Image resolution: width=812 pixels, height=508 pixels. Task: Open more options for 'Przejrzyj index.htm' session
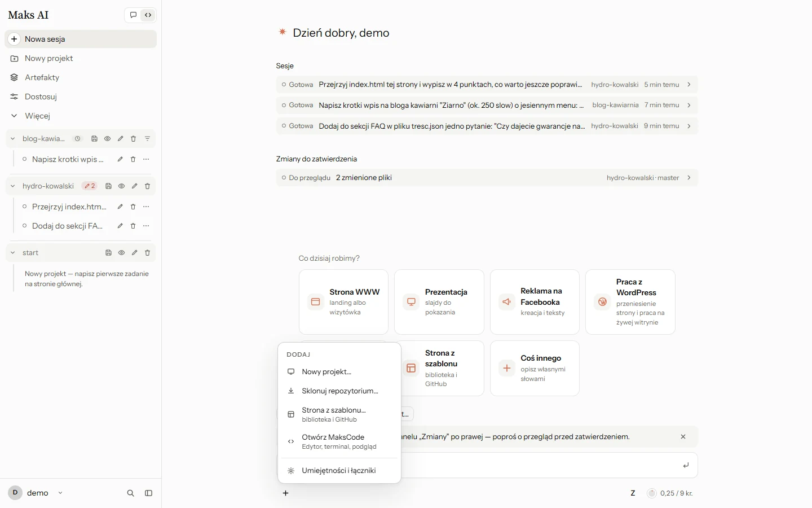(146, 207)
